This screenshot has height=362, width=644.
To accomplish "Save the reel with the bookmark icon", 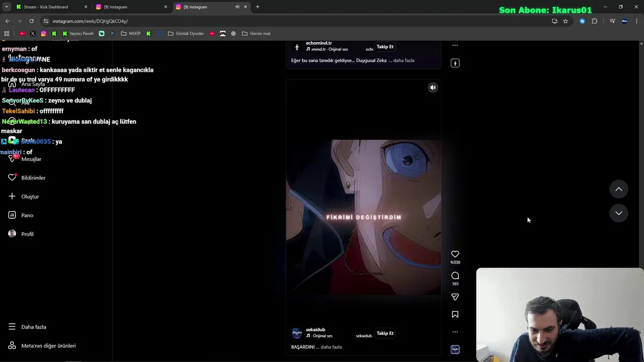I will coord(455,314).
